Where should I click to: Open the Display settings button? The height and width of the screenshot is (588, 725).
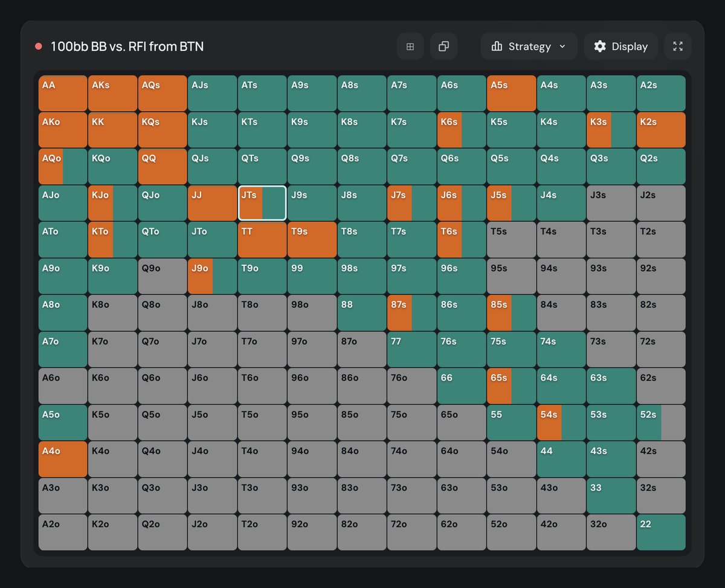621,47
